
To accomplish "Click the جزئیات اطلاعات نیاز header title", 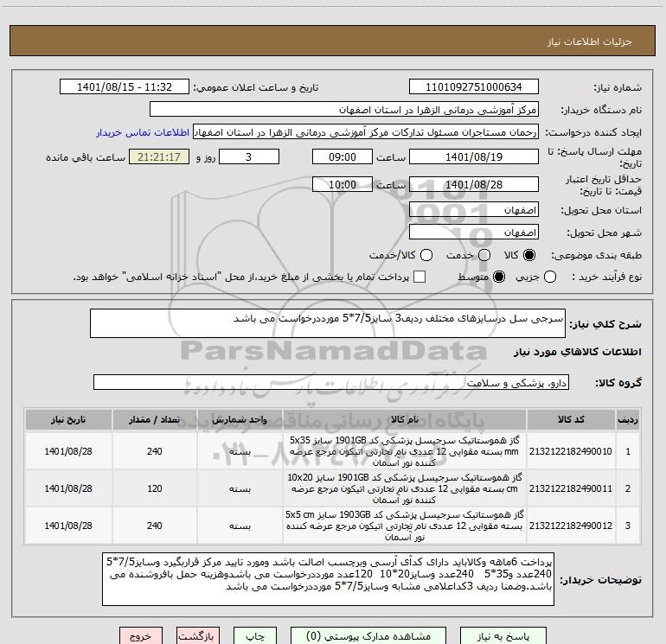I will click(x=590, y=41).
